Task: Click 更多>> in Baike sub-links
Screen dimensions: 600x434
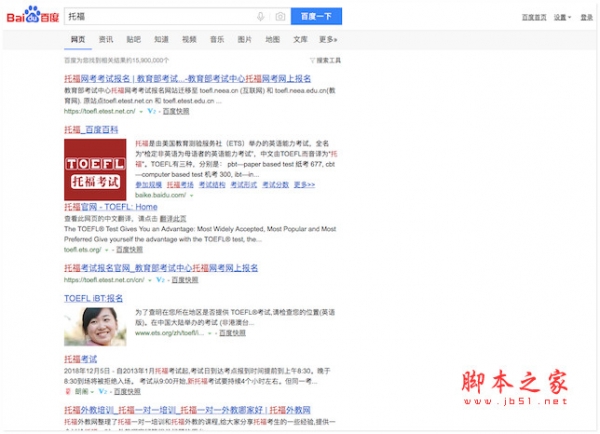Action: 305,184
